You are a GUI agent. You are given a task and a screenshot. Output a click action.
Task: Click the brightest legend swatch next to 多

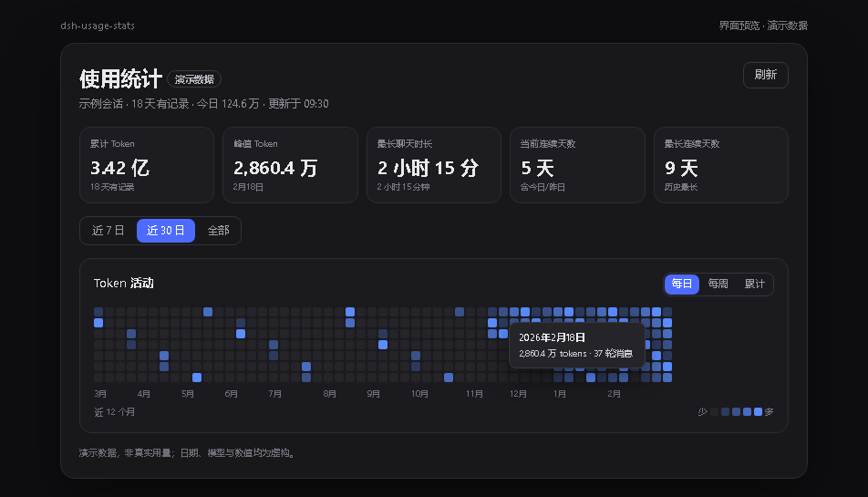pyautogui.click(x=758, y=412)
